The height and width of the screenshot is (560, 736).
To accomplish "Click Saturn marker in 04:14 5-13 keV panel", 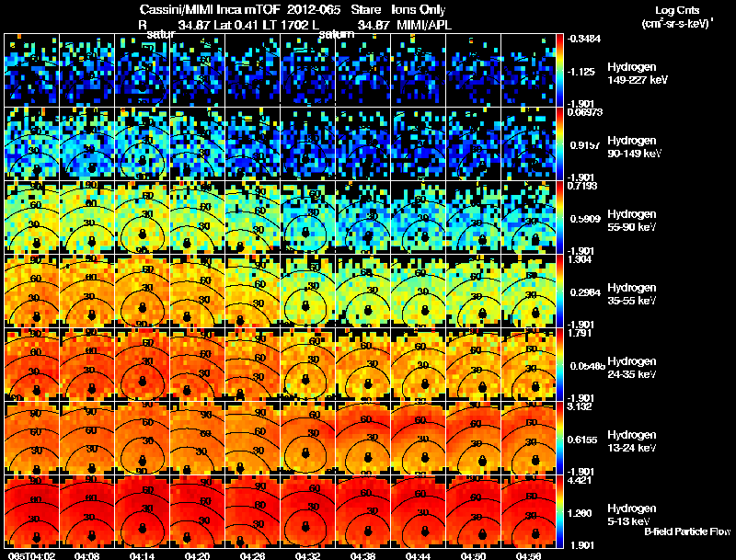I will click(x=143, y=528).
